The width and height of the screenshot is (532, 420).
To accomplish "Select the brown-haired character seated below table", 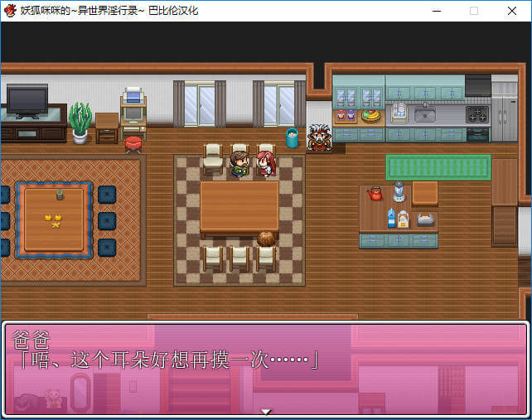I will 266,242.
